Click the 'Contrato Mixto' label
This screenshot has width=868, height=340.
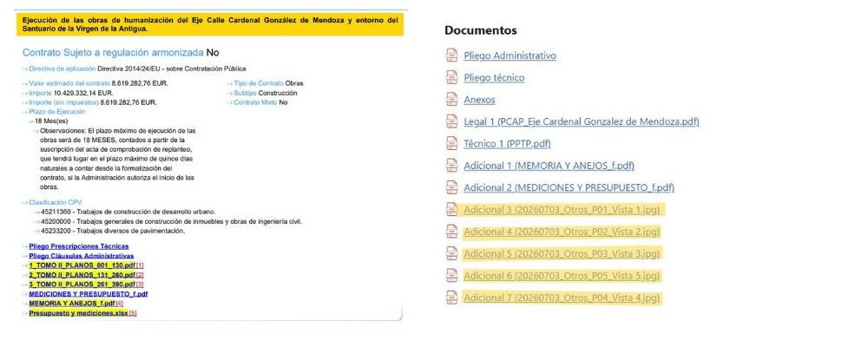coord(255,102)
